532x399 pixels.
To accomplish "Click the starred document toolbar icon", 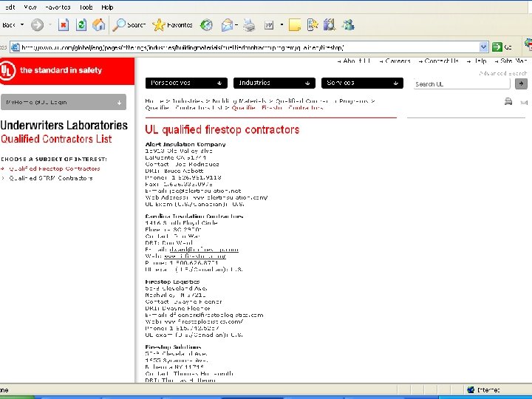I will pos(313,25).
